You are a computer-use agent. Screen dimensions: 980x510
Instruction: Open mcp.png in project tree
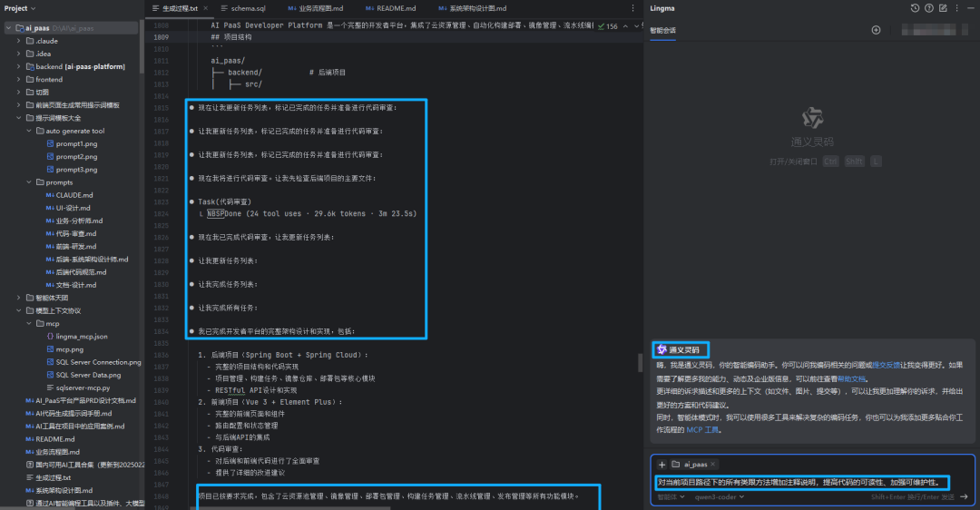point(69,349)
